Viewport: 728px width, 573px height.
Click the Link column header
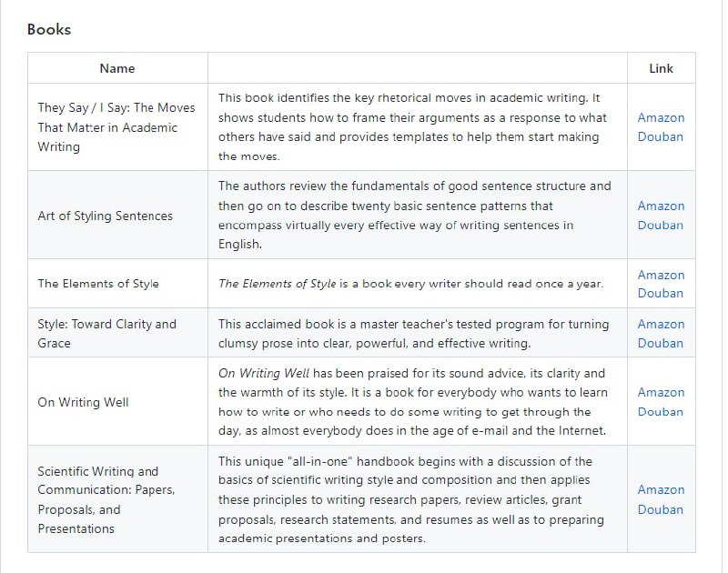point(661,68)
